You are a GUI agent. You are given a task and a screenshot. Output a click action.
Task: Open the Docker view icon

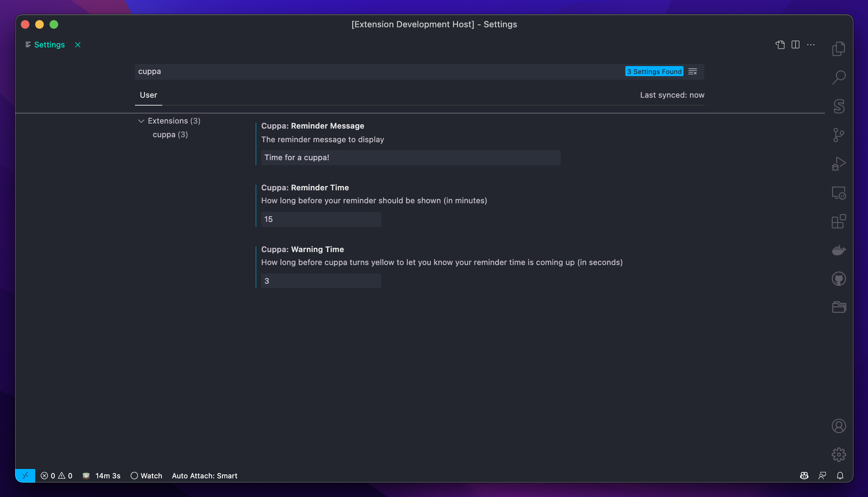839,250
